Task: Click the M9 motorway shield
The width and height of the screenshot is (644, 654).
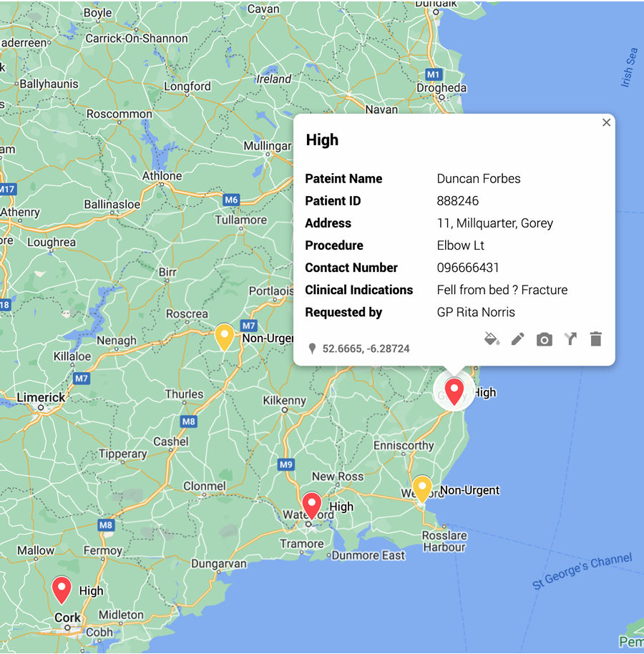Action: pyautogui.click(x=286, y=464)
